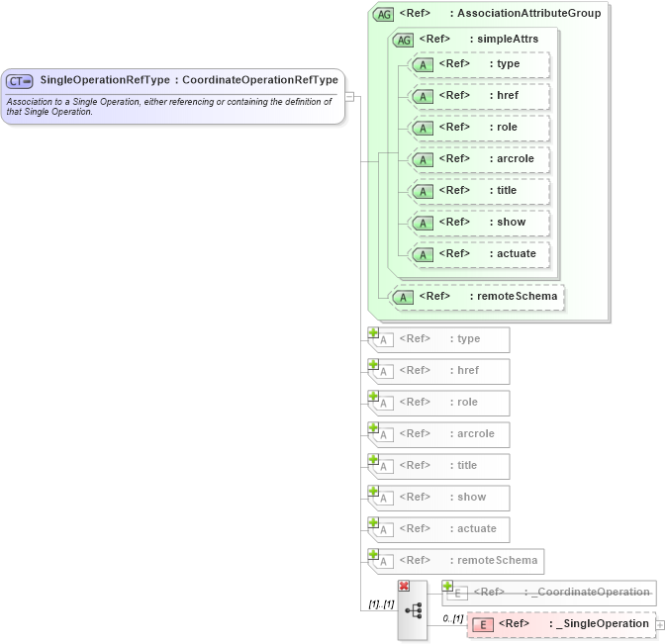Click the A icon of green href attribute
666x644 pixels.
tap(423, 96)
